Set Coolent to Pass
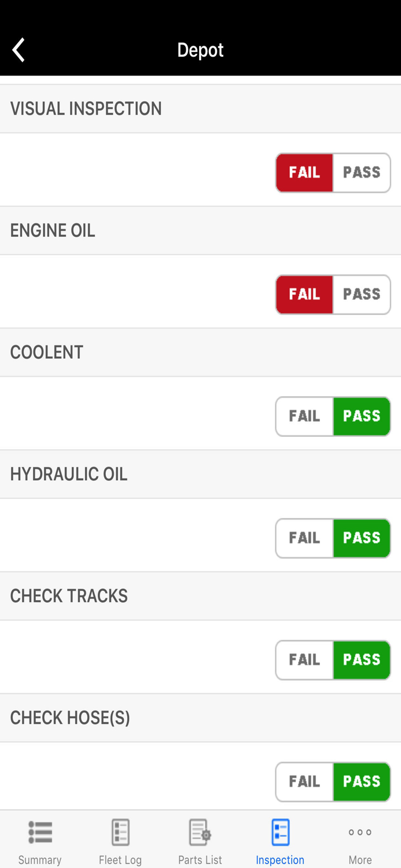This screenshot has height=868, width=401. [362, 417]
